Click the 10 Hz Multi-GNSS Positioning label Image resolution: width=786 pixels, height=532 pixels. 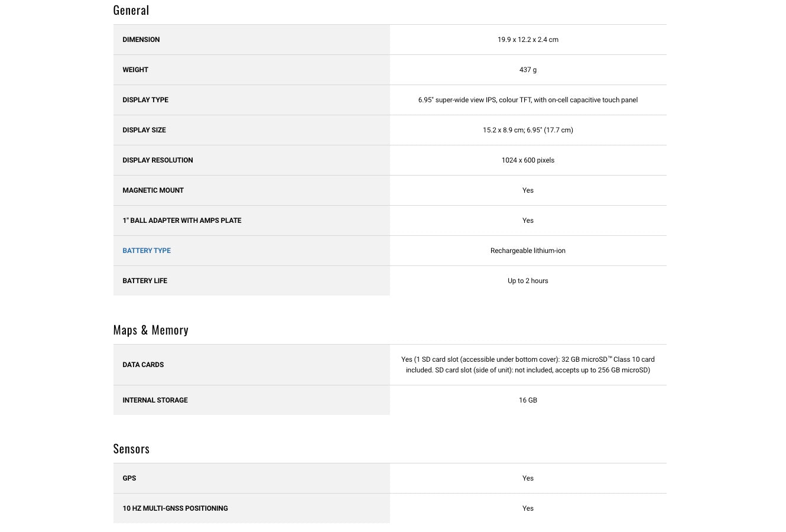(x=175, y=508)
